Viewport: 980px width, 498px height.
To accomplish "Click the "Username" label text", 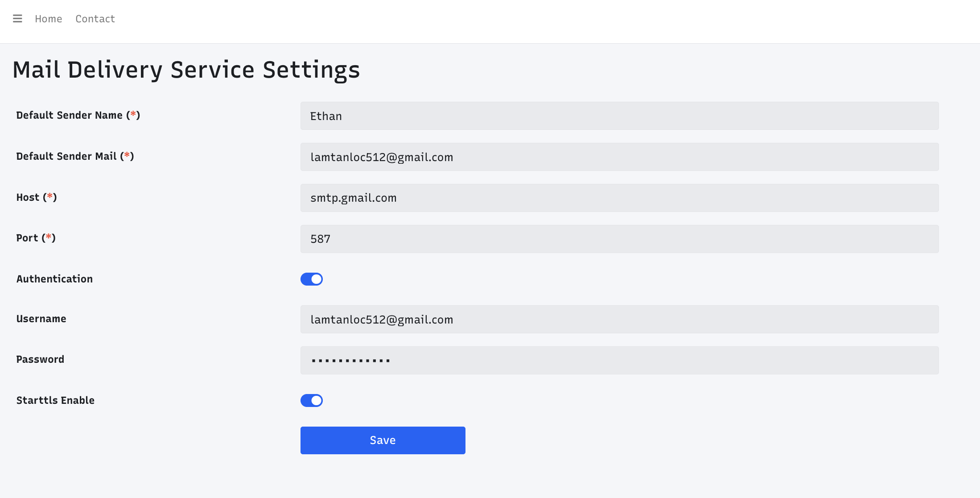I will 41,319.
